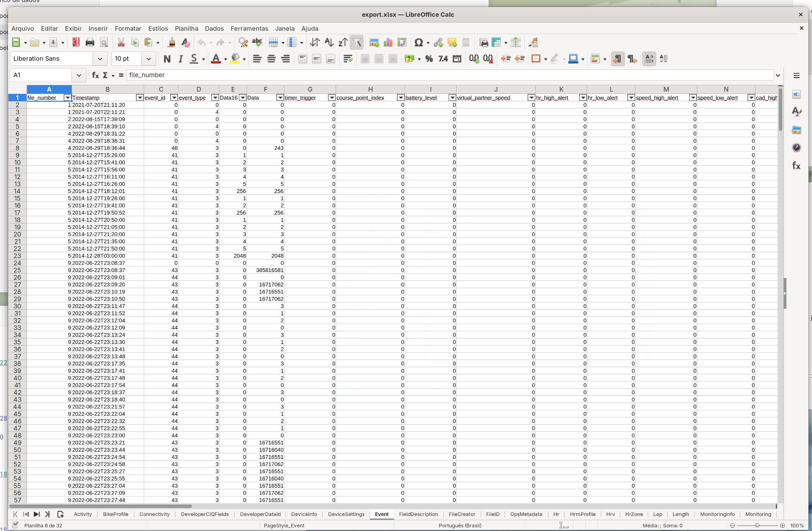Click the Cut scissors icon
This screenshot has height=531, width=812.
point(121,42)
